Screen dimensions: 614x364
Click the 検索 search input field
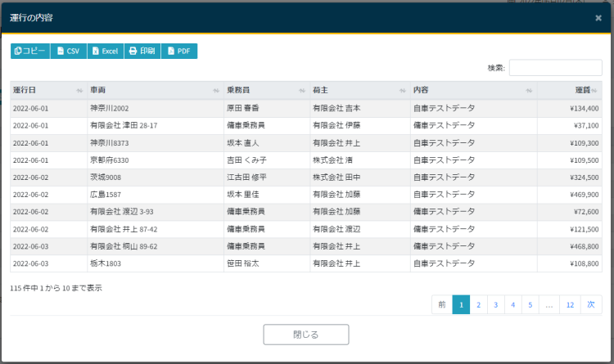[555, 68]
